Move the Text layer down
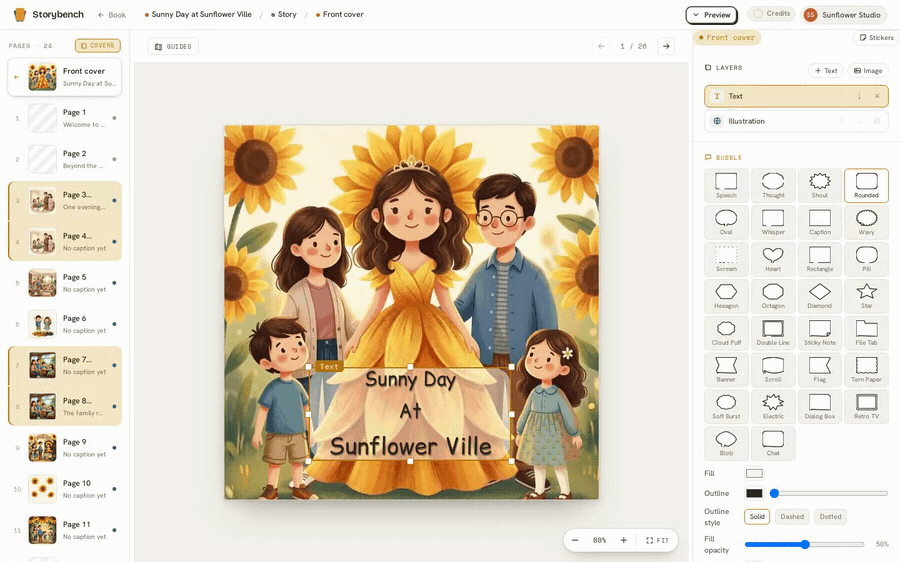900x562 pixels. [859, 96]
